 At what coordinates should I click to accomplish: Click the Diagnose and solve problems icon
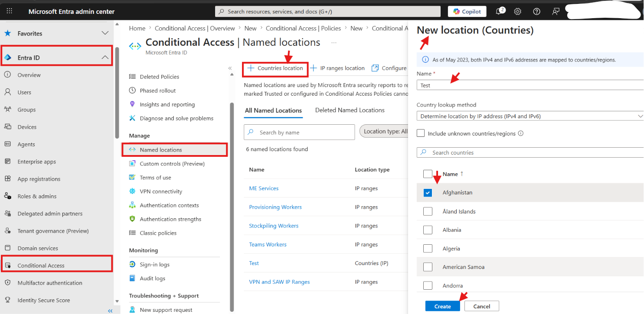click(132, 118)
